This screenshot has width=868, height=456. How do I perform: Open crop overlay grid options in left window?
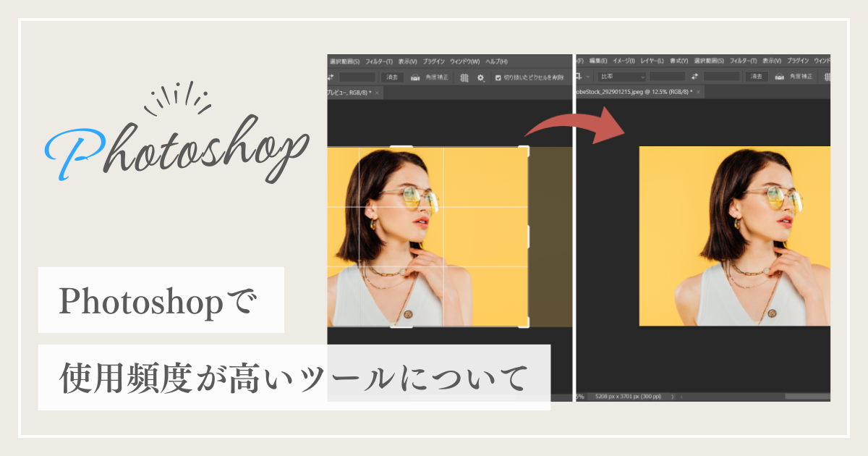click(x=464, y=77)
